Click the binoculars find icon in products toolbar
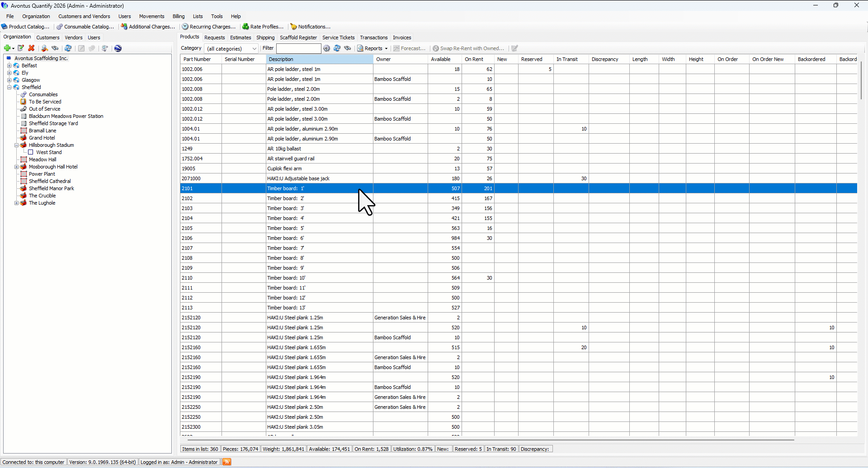The width and height of the screenshot is (868, 468). pos(348,48)
